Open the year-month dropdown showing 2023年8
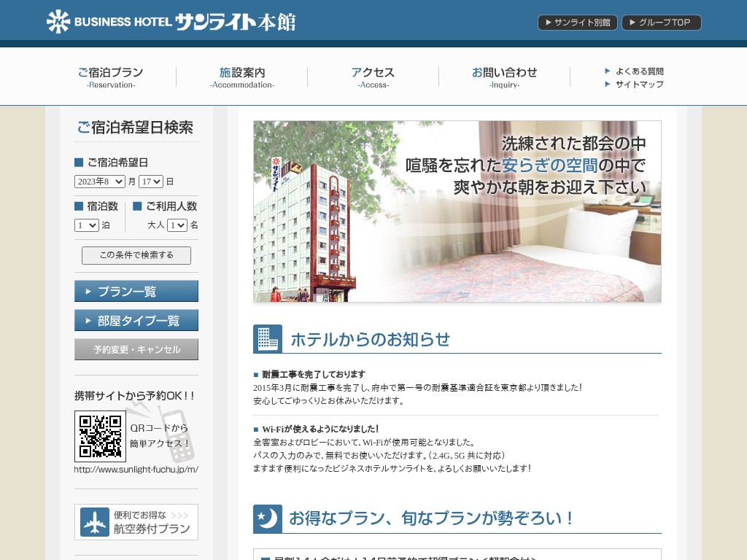 tap(100, 182)
